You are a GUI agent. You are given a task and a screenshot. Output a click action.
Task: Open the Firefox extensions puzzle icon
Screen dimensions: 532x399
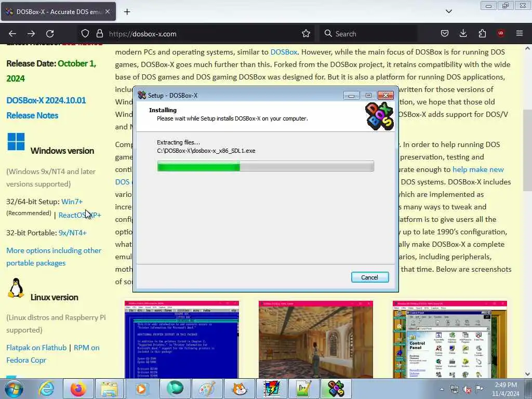(482, 34)
